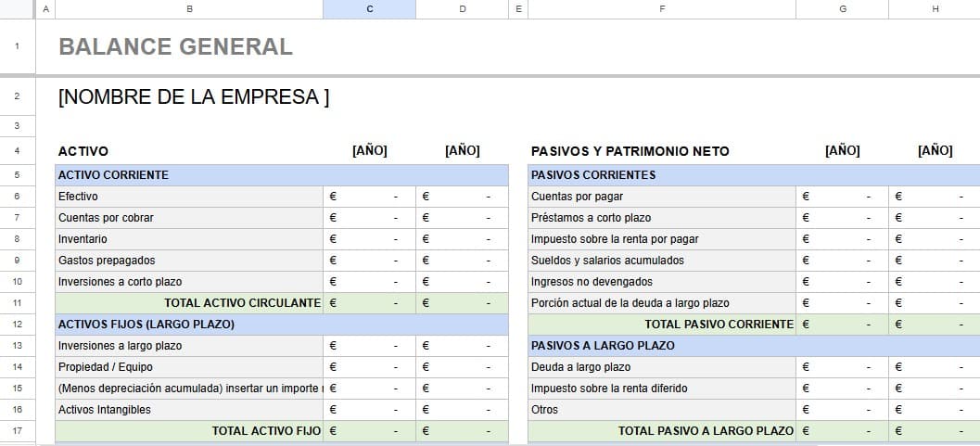Viewport: 980px width, 446px height.
Task: Click the [NOMBRE DE LA EMPRESA ] cell
Action: pyautogui.click(x=194, y=97)
